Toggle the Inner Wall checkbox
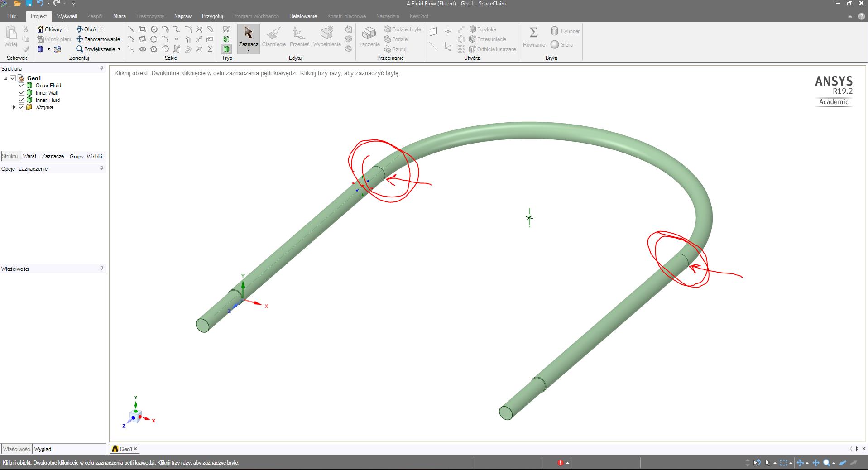This screenshot has width=868, height=470. pyautogui.click(x=21, y=92)
